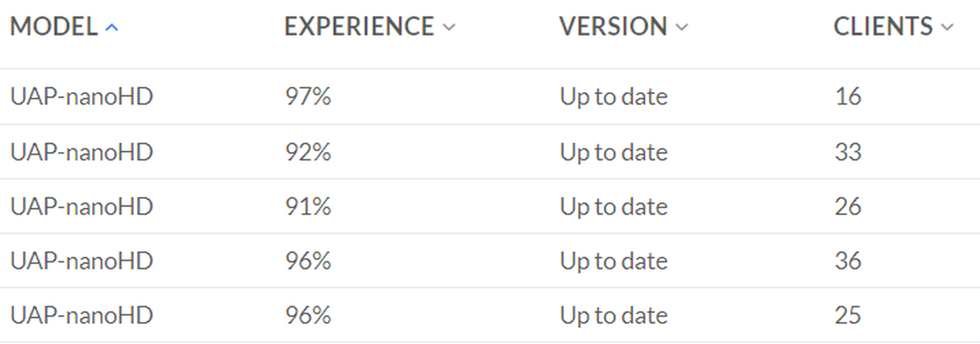Select the 97% experience value
Viewport: 980px width, 344px height.
(x=308, y=97)
